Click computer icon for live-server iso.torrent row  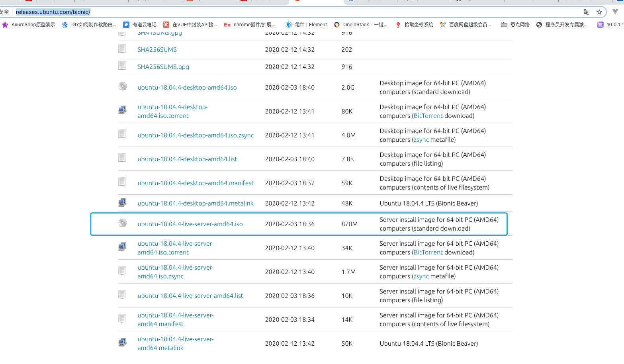123,247
